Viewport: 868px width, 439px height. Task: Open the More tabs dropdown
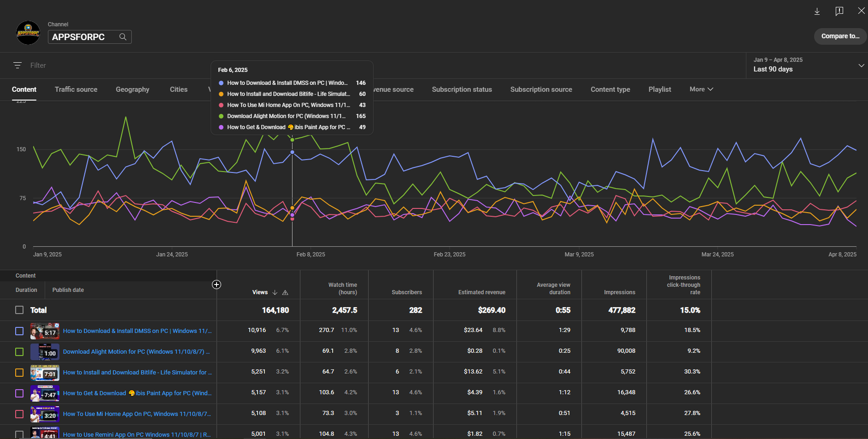[701, 89]
